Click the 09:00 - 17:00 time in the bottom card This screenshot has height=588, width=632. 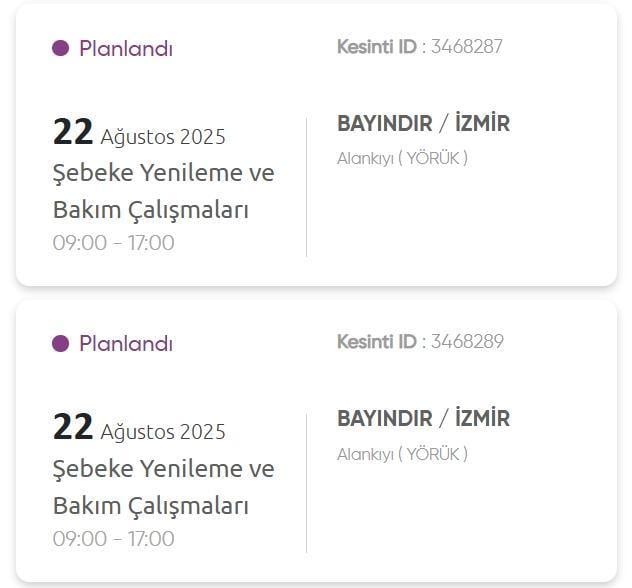click(113, 539)
